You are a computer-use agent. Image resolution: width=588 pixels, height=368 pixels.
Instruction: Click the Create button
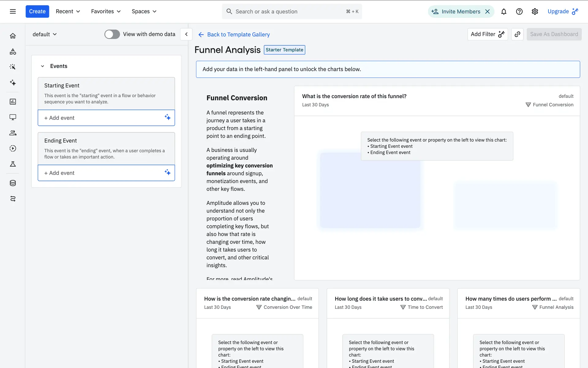[x=37, y=12]
